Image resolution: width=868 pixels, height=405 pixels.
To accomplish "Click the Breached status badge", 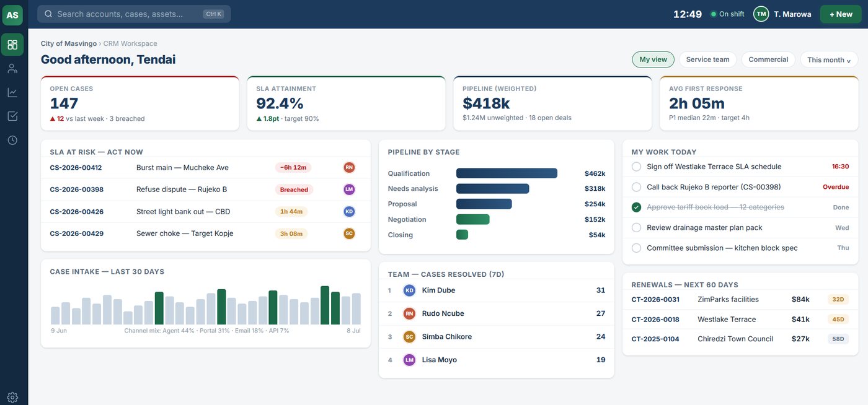I will point(294,189).
